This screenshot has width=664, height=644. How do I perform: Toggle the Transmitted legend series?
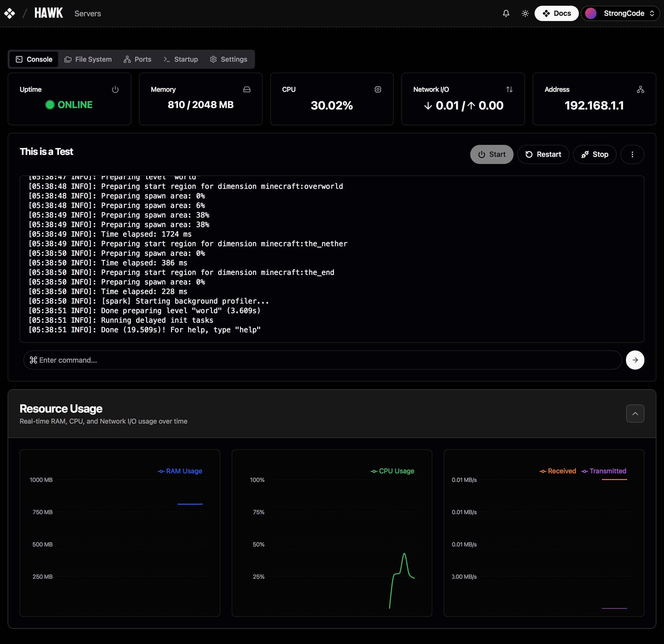(x=604, y=471)
